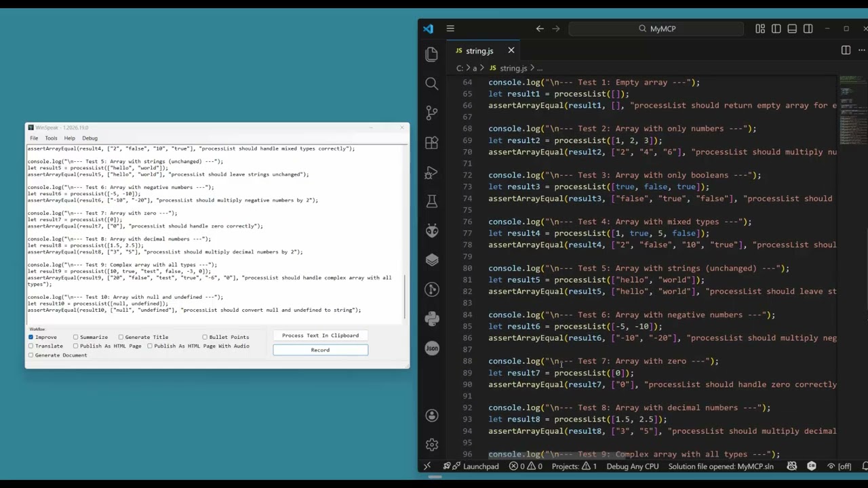Check Publish As HTML Page With Audio

[x=150, y=346]
